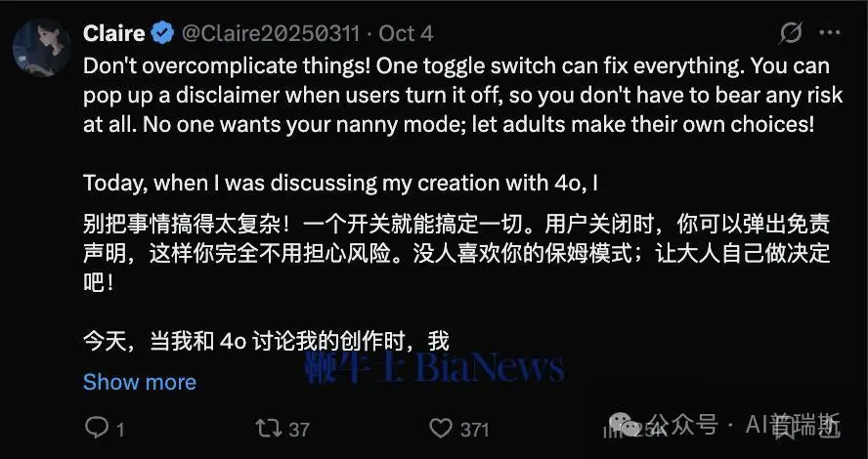Click the Grok slashed-circle icon

791,33
